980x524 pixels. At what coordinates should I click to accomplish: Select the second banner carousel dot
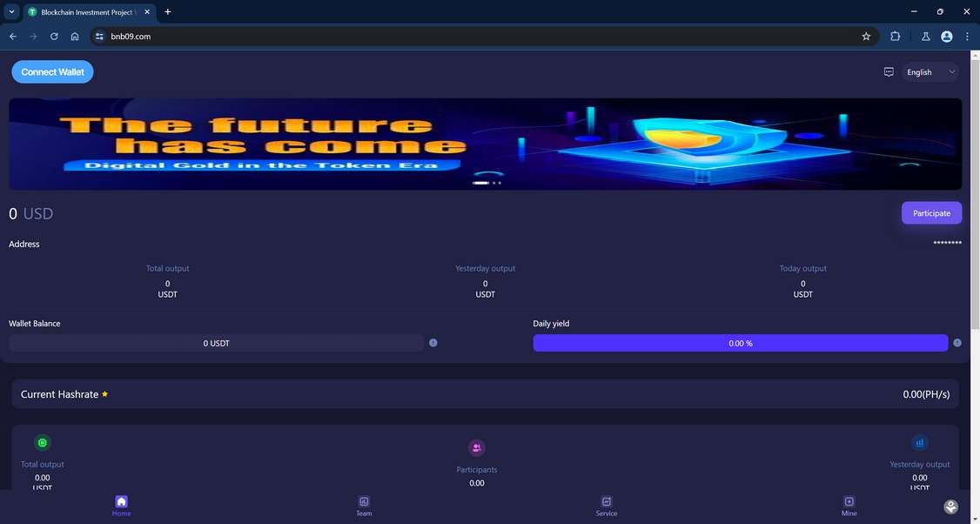click(x=494, y=183)
